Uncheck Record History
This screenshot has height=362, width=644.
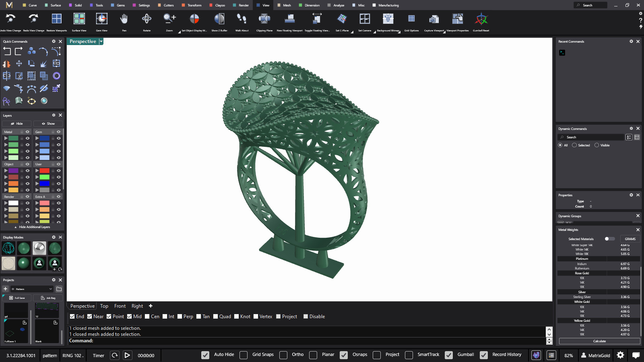point(484,355)
